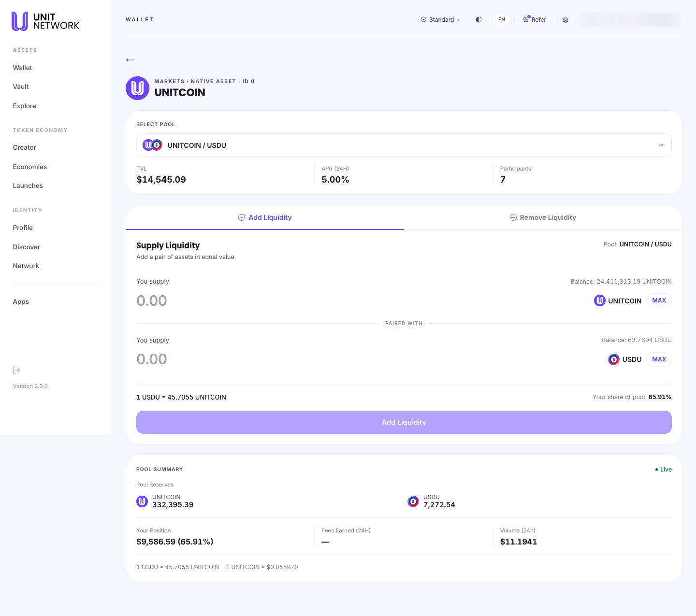Viewport: 696px width, 616px height.
Task: Click Your share of pool 65.91%
Action: tap(632, 397)
